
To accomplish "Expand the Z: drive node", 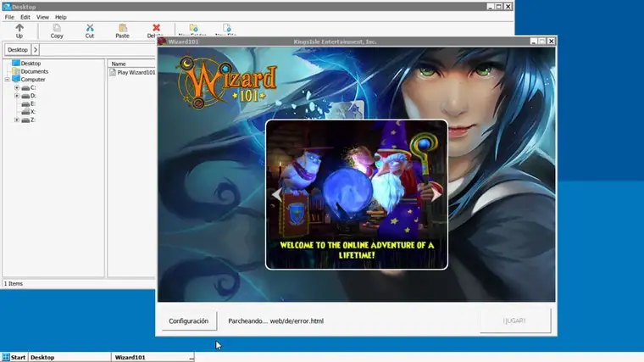I will tap(17, 120).
